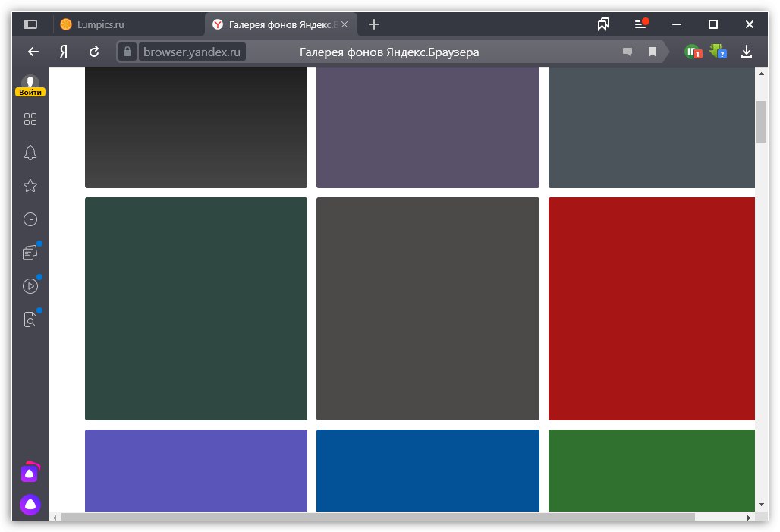Go back with the left arrow

click(33, 52)
